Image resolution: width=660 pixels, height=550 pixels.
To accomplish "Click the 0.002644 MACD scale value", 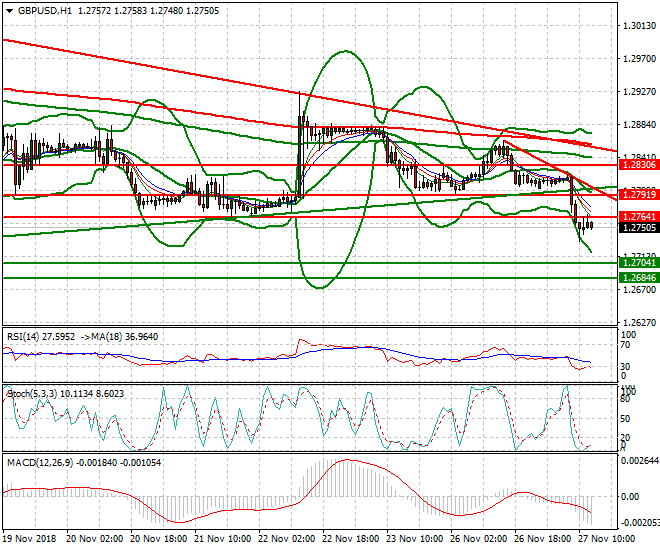I will click(x=640, y=461).
